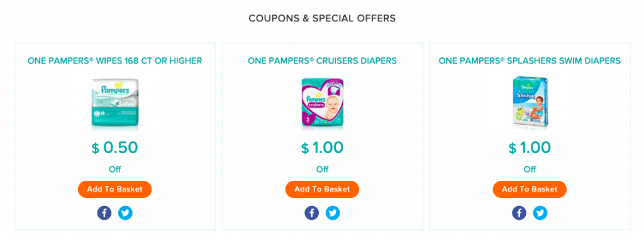
Task: Click the $0.50 discount amount
Action: 114,148
